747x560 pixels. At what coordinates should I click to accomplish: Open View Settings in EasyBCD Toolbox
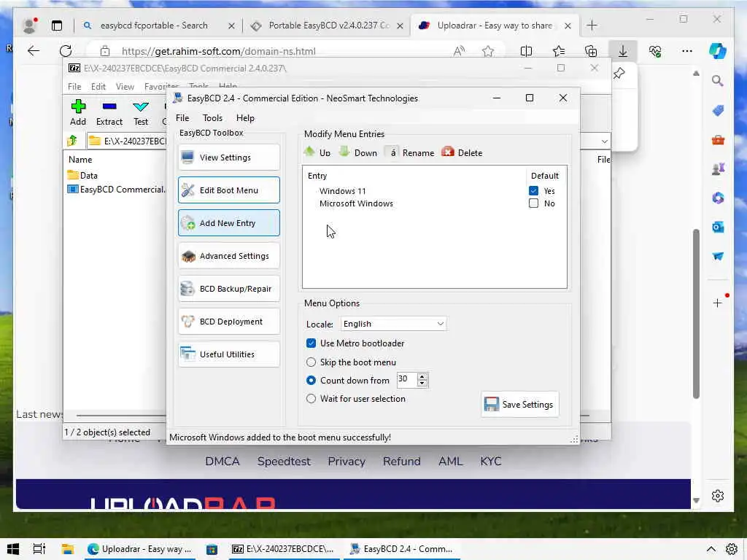point(228,157)
